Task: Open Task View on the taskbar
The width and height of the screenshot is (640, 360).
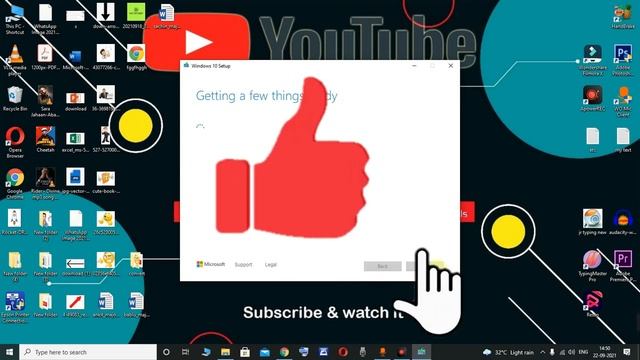Action: (185, 352)
